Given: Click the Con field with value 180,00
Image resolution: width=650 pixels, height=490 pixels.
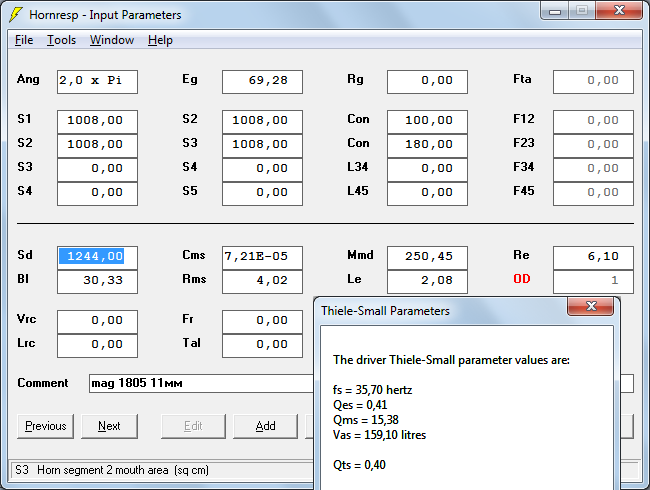Looking at the screenshot, I should coord(427,145).
